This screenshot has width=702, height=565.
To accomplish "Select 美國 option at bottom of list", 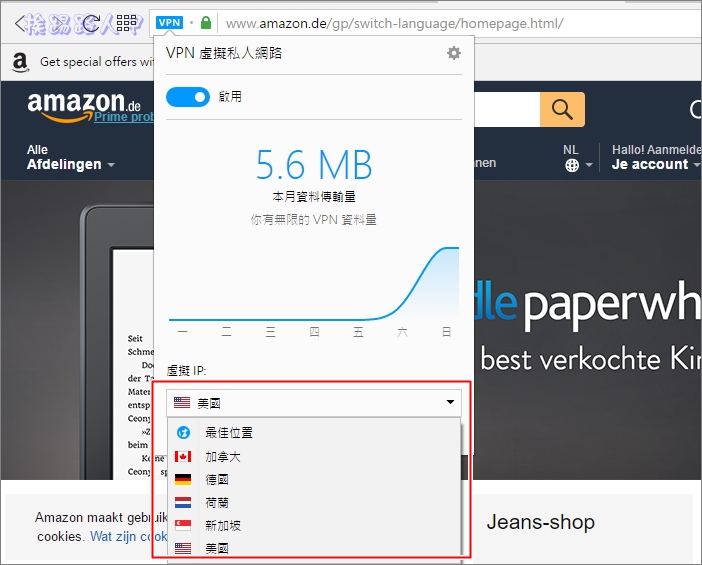I will point(313,548).
